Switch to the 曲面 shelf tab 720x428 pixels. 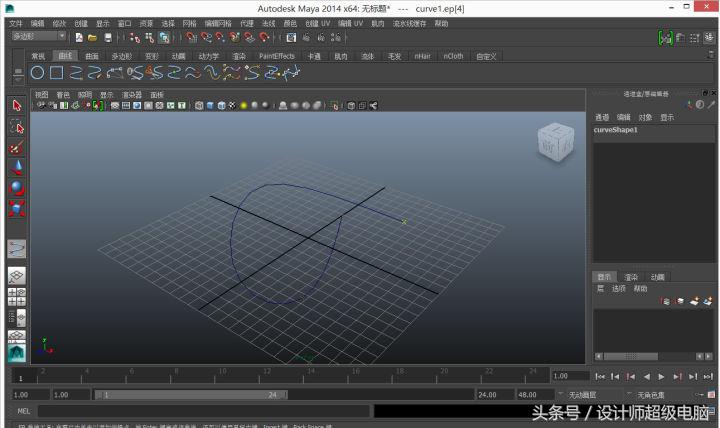(x=92, y=56)
